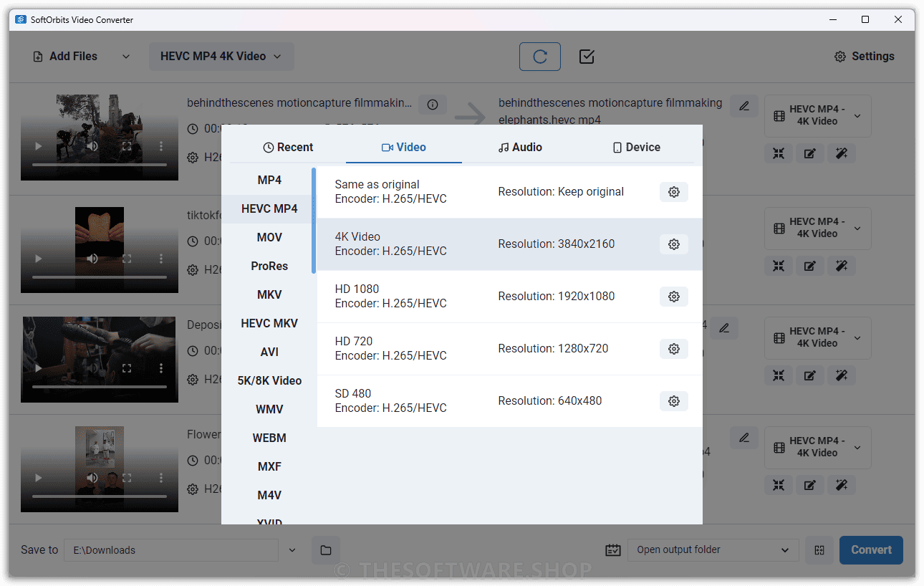The width and height of the screenshot is (924, 586).
Task: Open gear settings for SD 480 preset
Action: coord(673,401)
